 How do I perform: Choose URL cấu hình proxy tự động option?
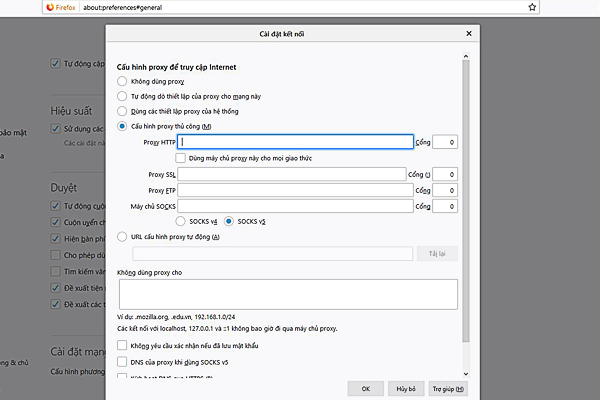(x=122, y=236)
